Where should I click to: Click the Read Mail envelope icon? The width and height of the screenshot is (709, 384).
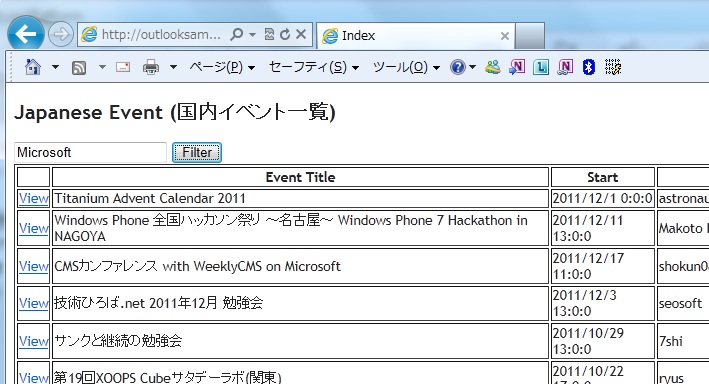(x=123, y=67)
